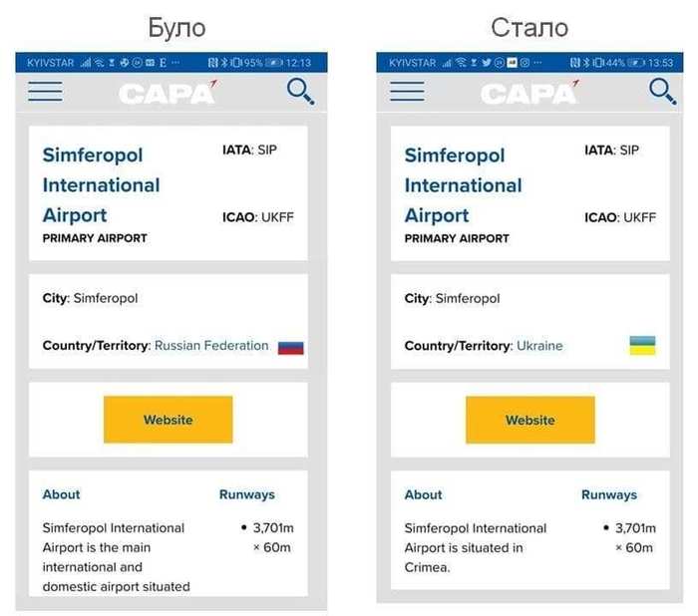Image resolution: width=698 pixels, height=616 pixels.
Task: Click CAPA logo in right screenshot
Action: pyautogui.click(x=529, y=93)
